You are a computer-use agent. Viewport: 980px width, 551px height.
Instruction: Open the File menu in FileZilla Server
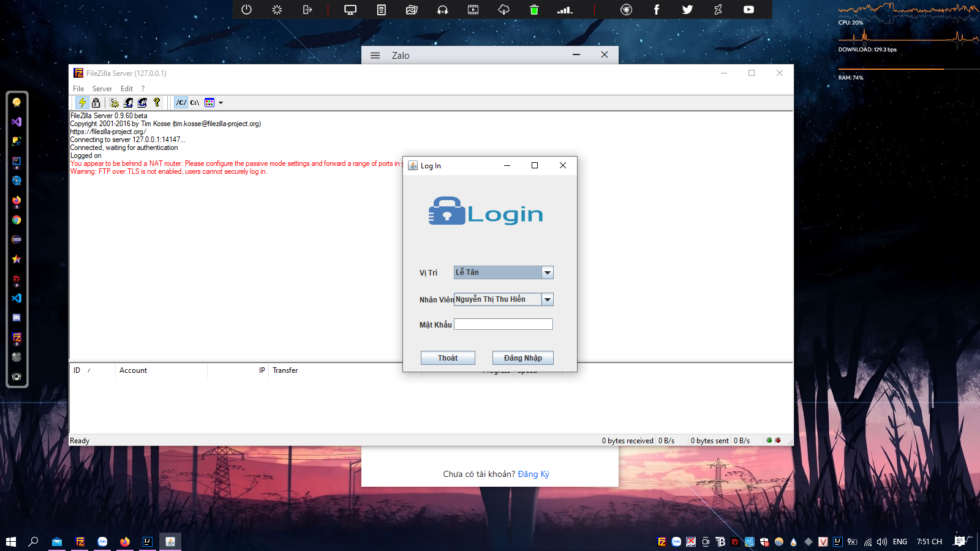tap(78, 89)
